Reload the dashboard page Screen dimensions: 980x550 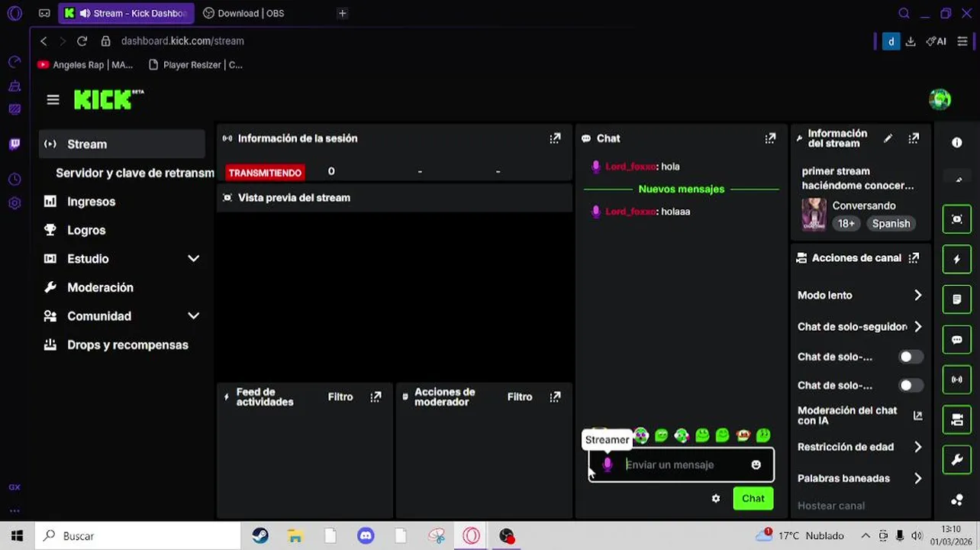click(82, 41)
